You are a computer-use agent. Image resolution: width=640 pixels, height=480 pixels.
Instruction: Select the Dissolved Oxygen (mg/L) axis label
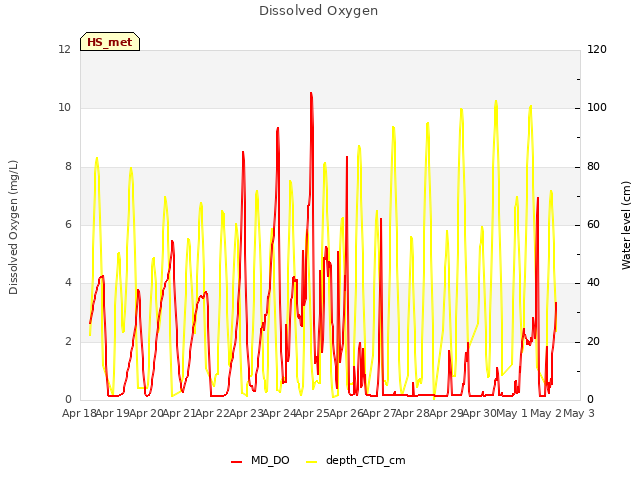coord(13,227)
